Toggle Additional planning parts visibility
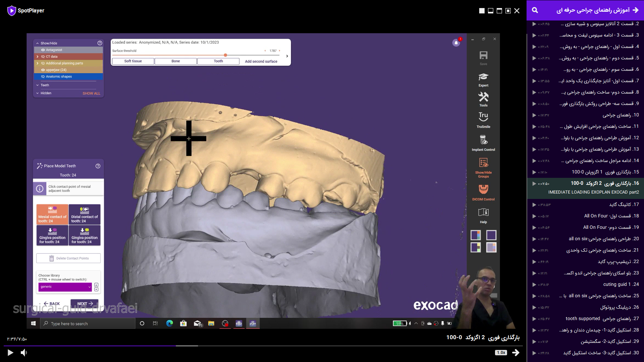This screenshot has width=644, height=362. 43,63
